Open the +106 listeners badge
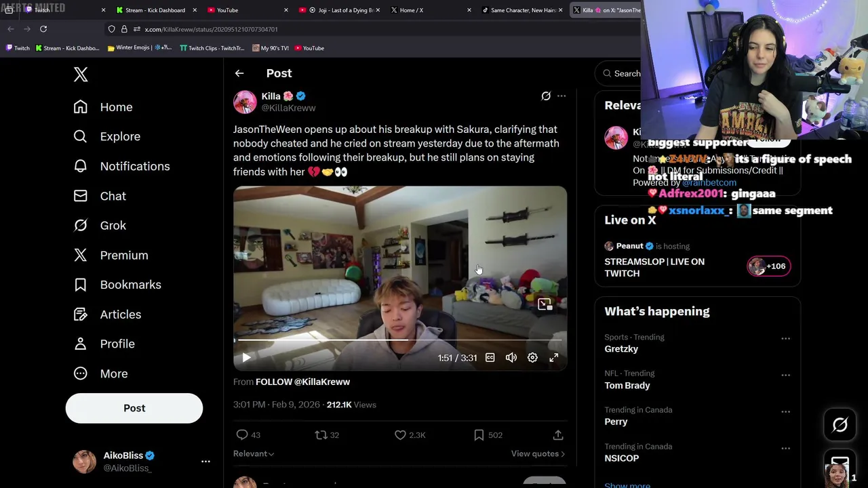868x488 pixels. (768, 266)
